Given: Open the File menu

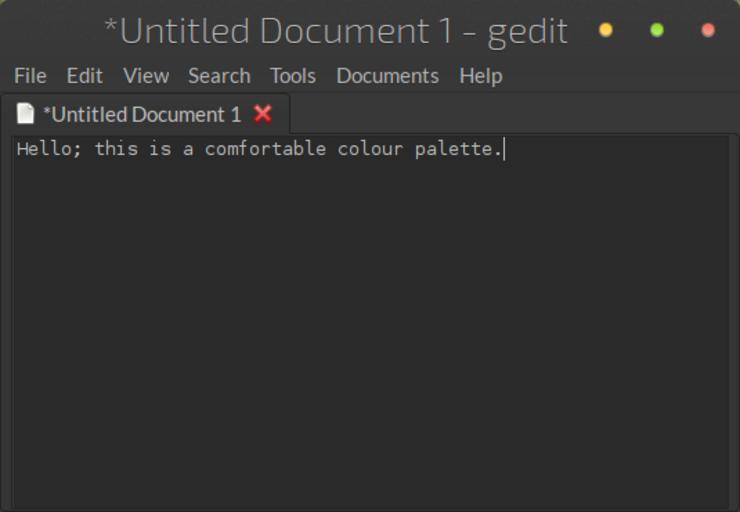Looking at the screenshot, I should pyautogui.click(x=30, y=76).
